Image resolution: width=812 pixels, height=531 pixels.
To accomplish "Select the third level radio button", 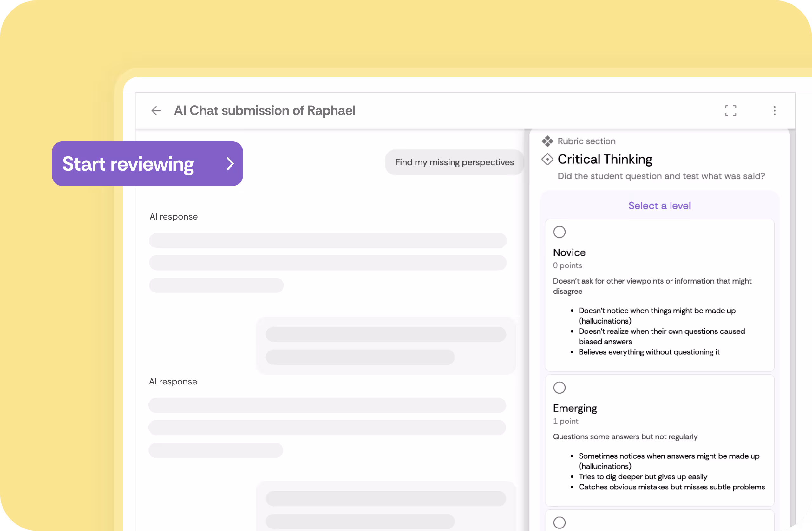I will (559, 522).
